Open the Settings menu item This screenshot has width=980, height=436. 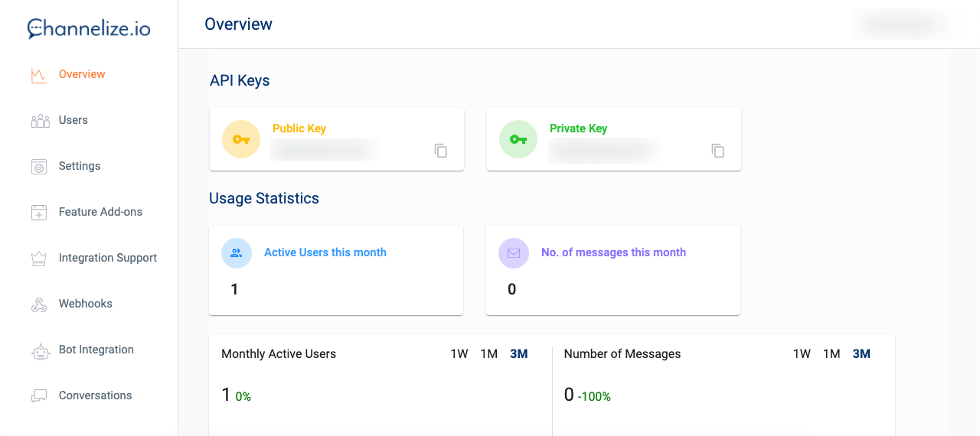(x=79, y=166)
